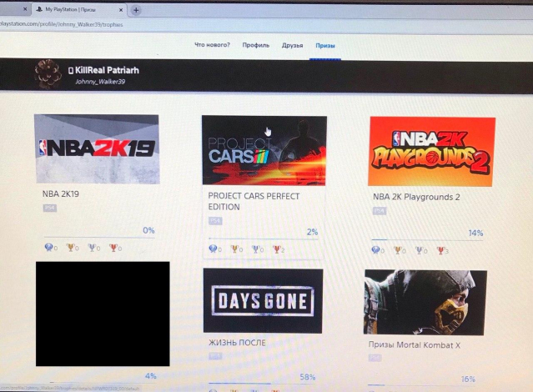
Task: Click the Project Cars bronze trophy icon
Action: tap(277, 249)
